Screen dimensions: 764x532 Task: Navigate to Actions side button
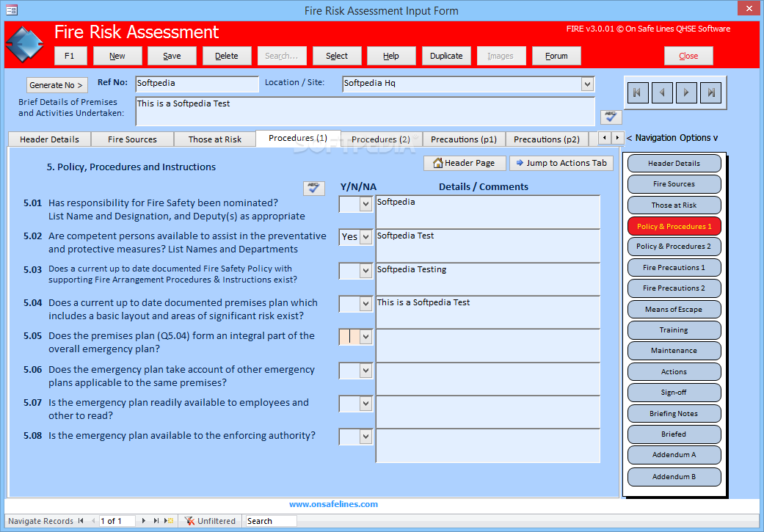tap(674, 372)
